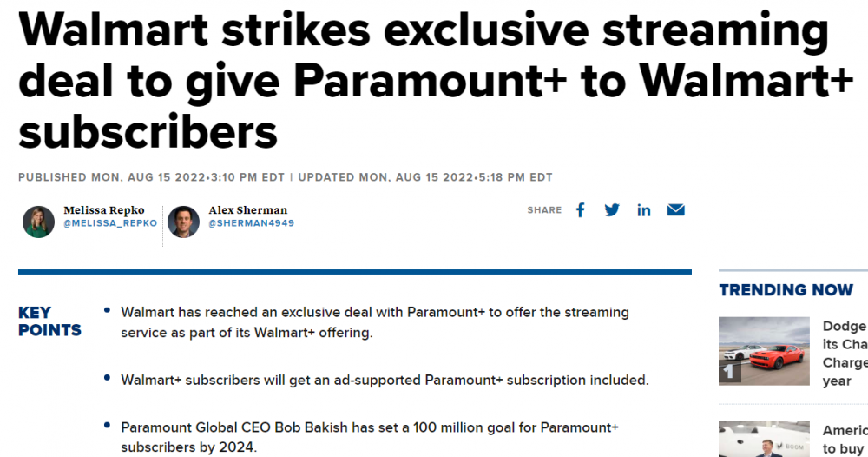Open the trending headline starting with "Americ"
The height and width of the screenshot is (457, 868).
click(x=845, y=440)
